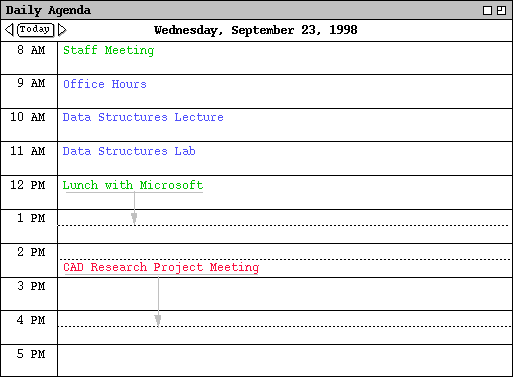This screenshot has height=377, width=513.
Task: Select the 12 PM time label
Action: click(x=27, y=185)
